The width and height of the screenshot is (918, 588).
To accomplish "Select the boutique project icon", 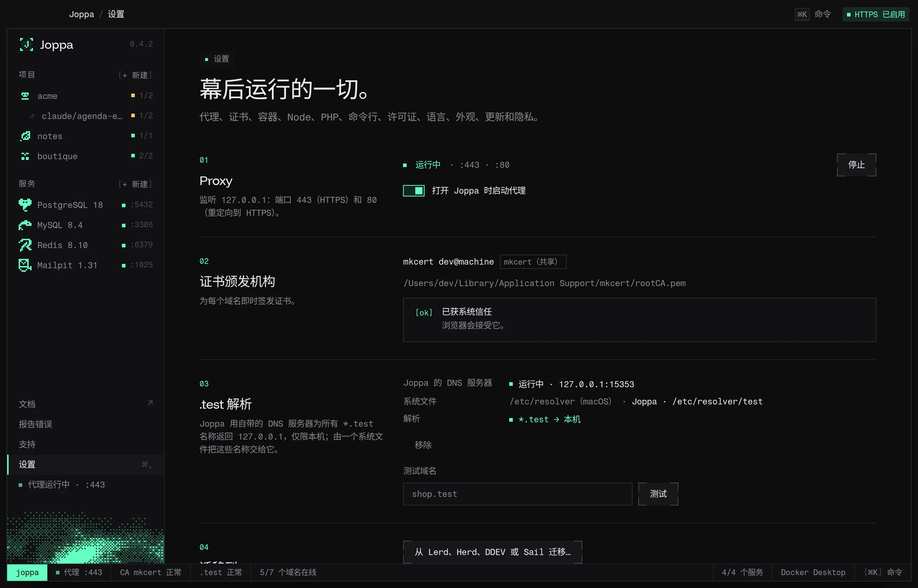I will 25,156.
